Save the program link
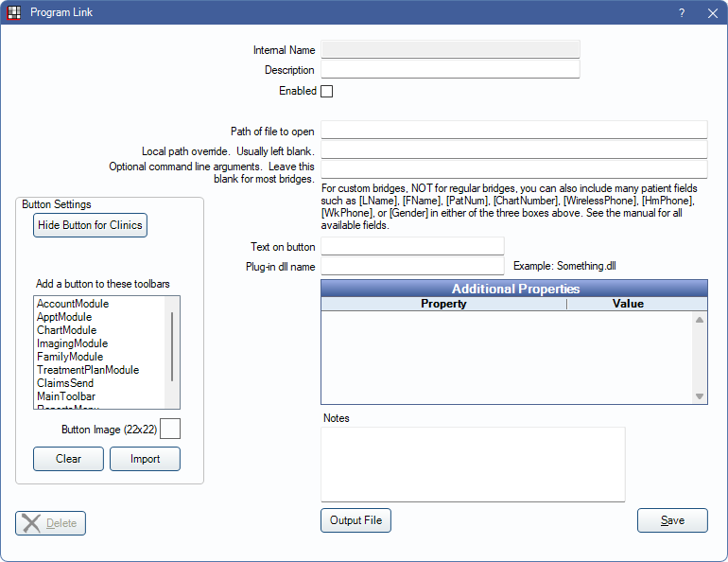 click(x=672, y=520)
